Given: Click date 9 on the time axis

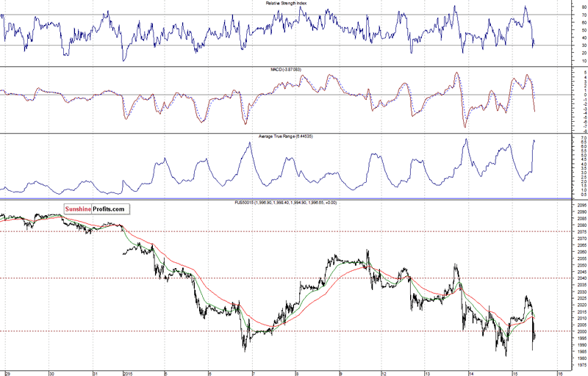Looking at the screenshot, I should click(340, 373).
